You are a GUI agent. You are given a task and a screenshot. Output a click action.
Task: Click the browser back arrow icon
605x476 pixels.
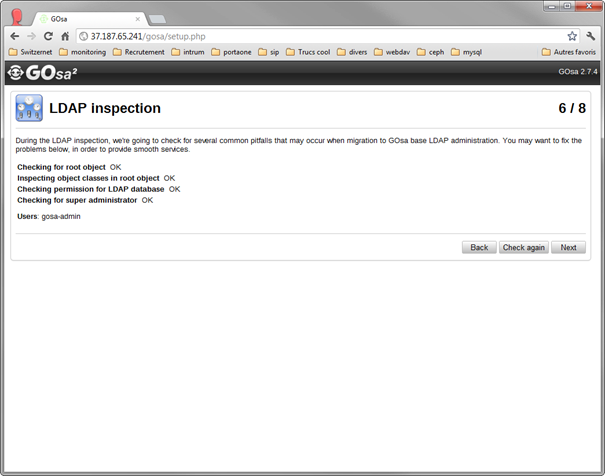[x=15, y=36]
